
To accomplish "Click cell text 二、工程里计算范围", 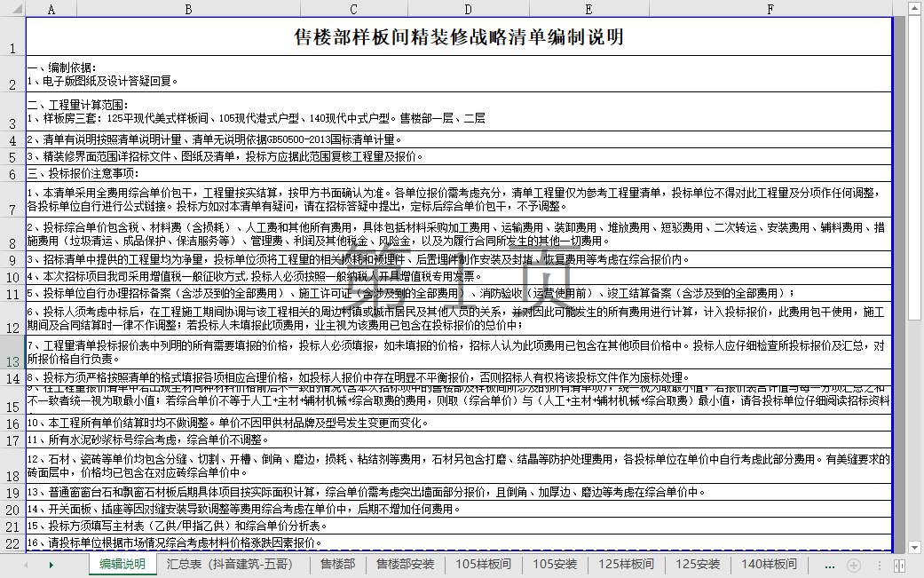I will 78,105.
